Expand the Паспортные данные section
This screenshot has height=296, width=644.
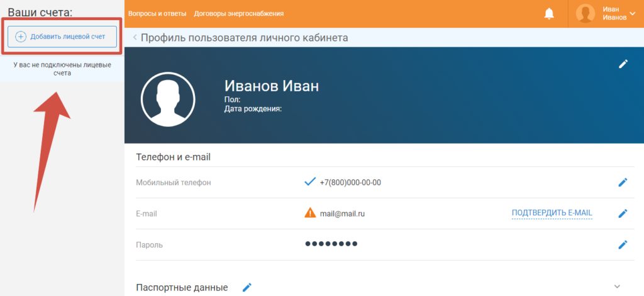click(617, 286)
